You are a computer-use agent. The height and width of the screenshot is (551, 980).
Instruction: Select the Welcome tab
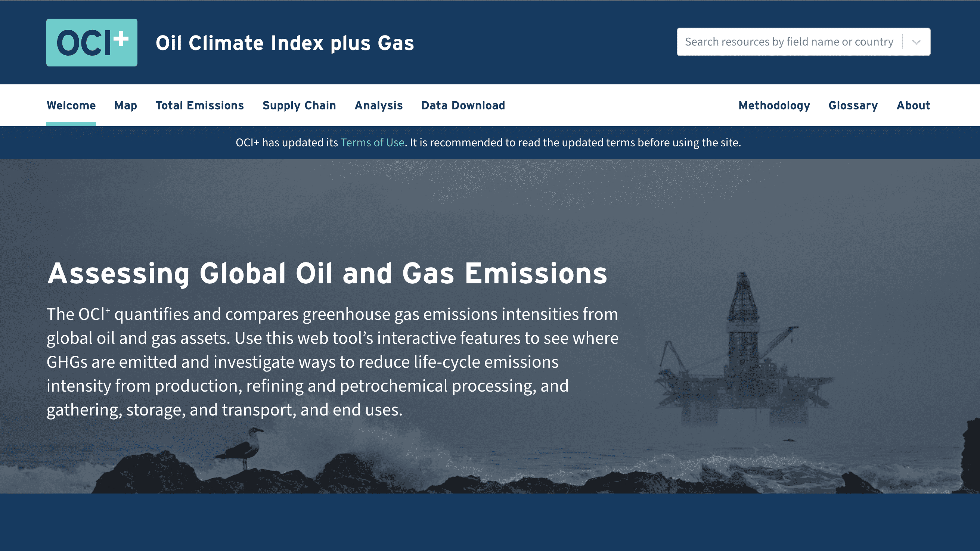click(x=71, y=105)
